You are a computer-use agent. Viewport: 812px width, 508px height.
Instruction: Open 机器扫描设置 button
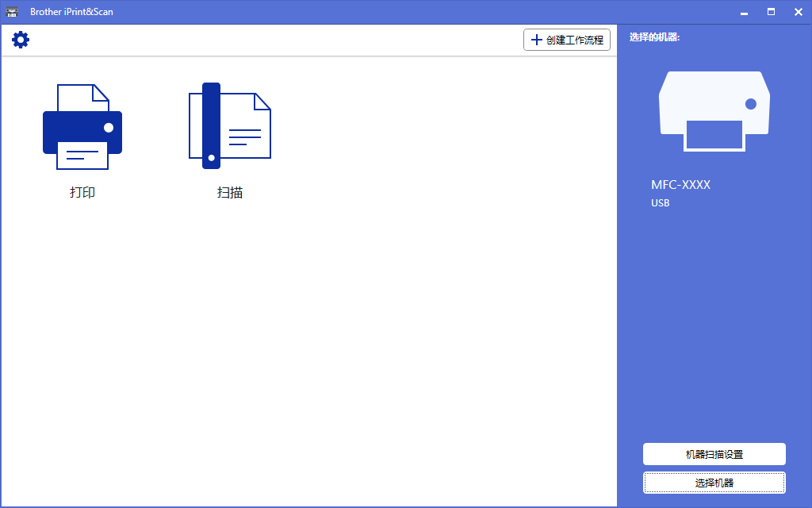click(x=714, y=454)
